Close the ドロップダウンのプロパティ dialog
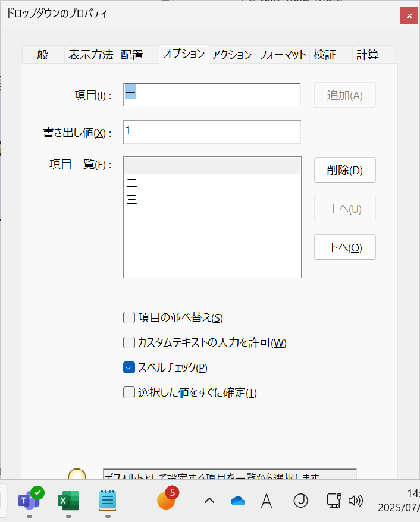 coord(409,15)
